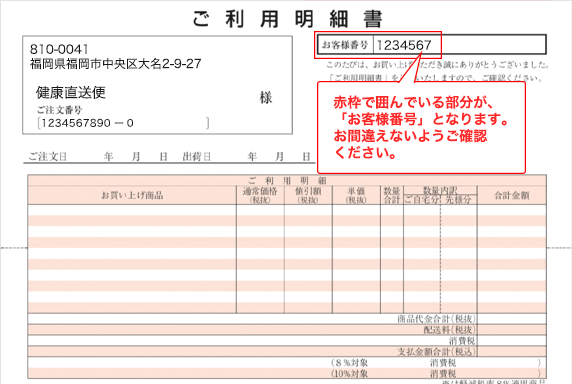Select customer number 1234567
Screen dimensions: 572x384
[x=404, y=45]
